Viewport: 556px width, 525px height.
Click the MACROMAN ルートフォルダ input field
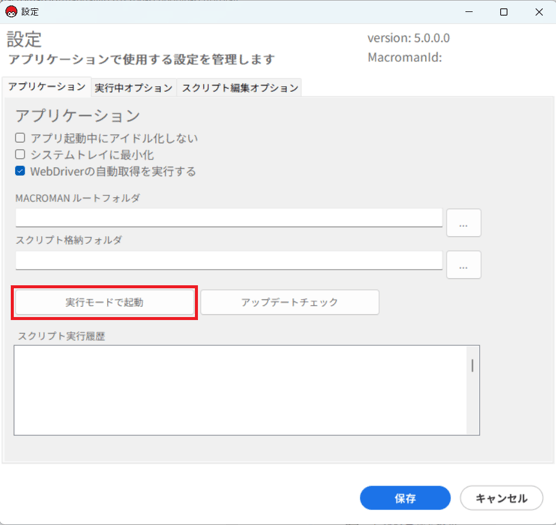pyautogui.click(x=229, y=218)
